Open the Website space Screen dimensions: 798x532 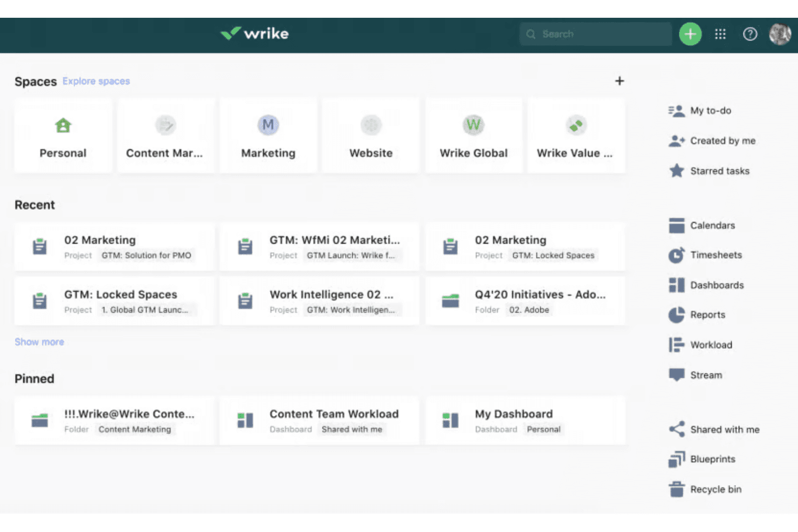[x=371, y=135]
